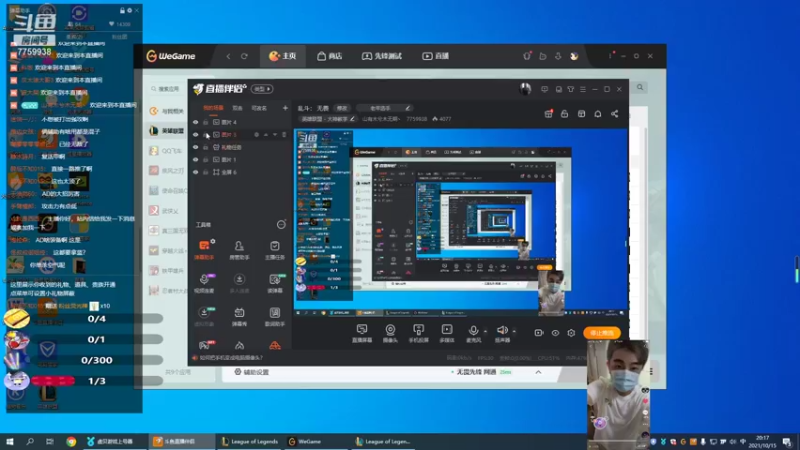Open the 读弹幕 tool

[x=274, y=283]
